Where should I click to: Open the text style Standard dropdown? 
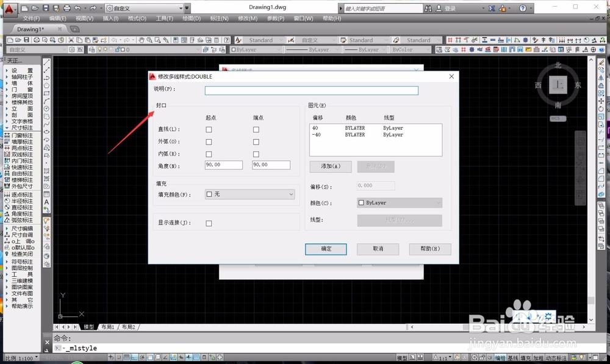point(264,40)
